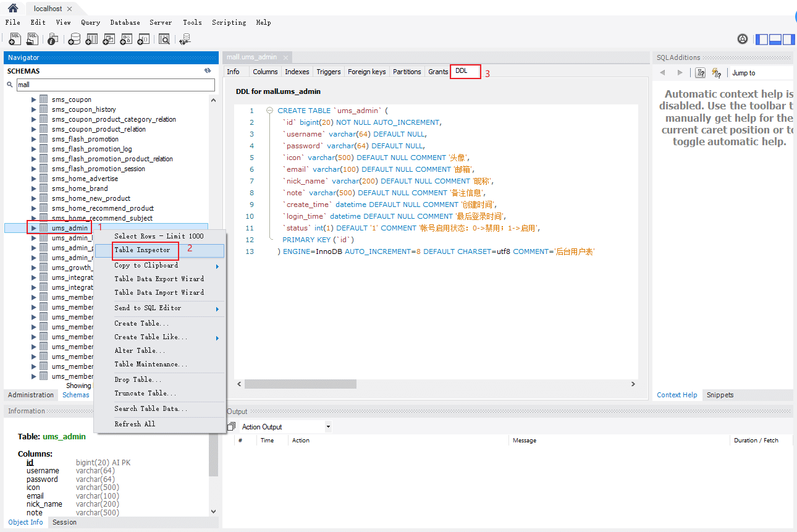The width and height of the screenshot is (797, 532).
Task: Create a new schema toolbar icon
Action: click(74, 39)
